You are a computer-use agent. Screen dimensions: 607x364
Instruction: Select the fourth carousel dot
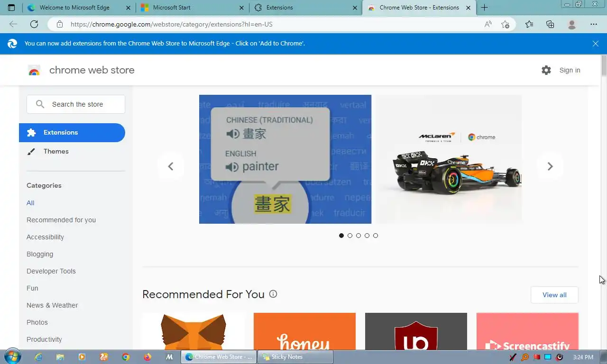pyautogui.click(x=367, y=236)
